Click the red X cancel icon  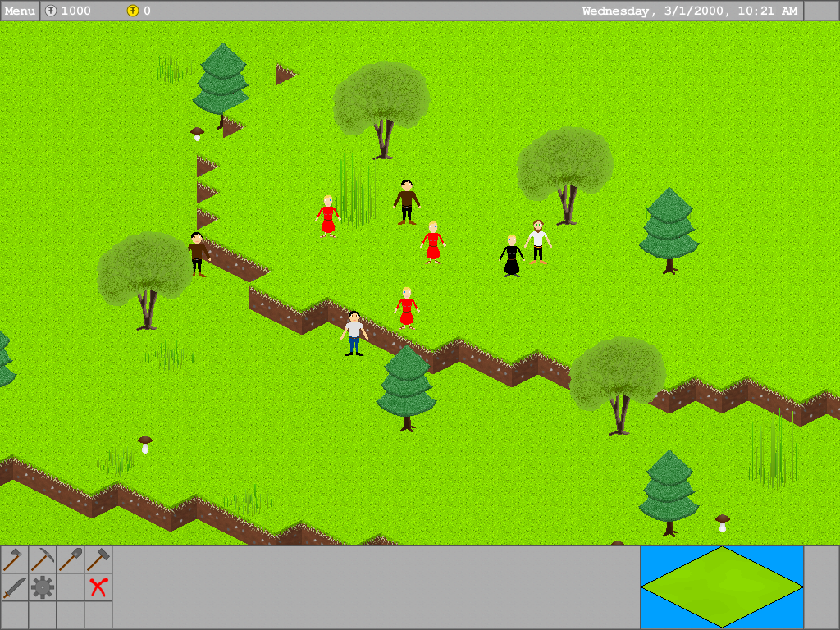point(98,587)
